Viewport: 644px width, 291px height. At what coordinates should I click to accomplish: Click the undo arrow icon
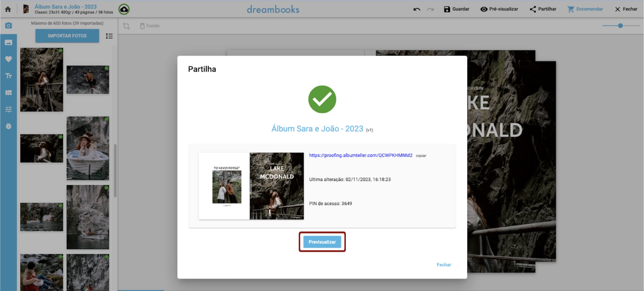coord(417,9)
